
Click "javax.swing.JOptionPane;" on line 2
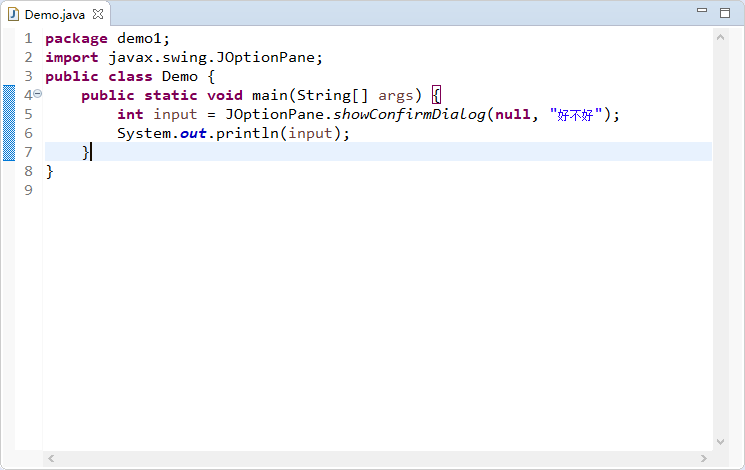point(216,58)
